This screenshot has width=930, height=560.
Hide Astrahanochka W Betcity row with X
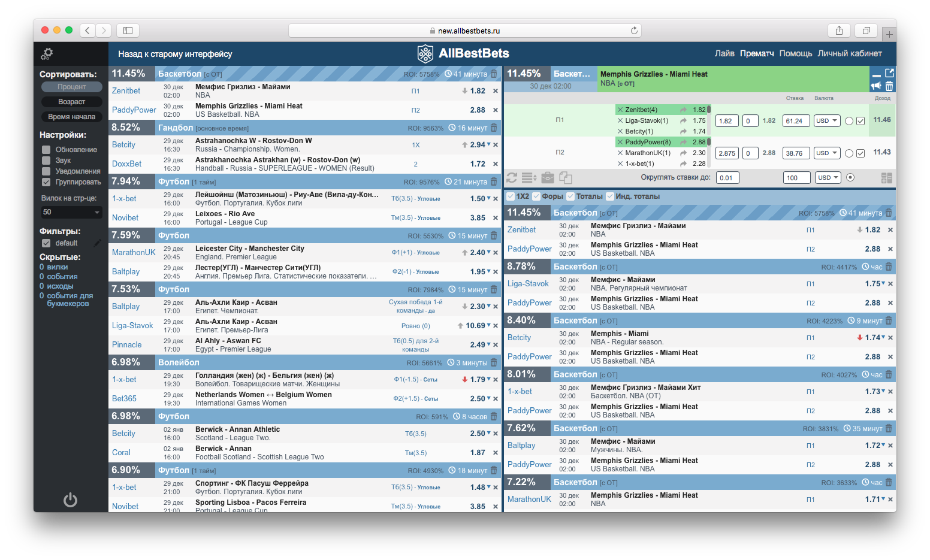tap(496, 145)
